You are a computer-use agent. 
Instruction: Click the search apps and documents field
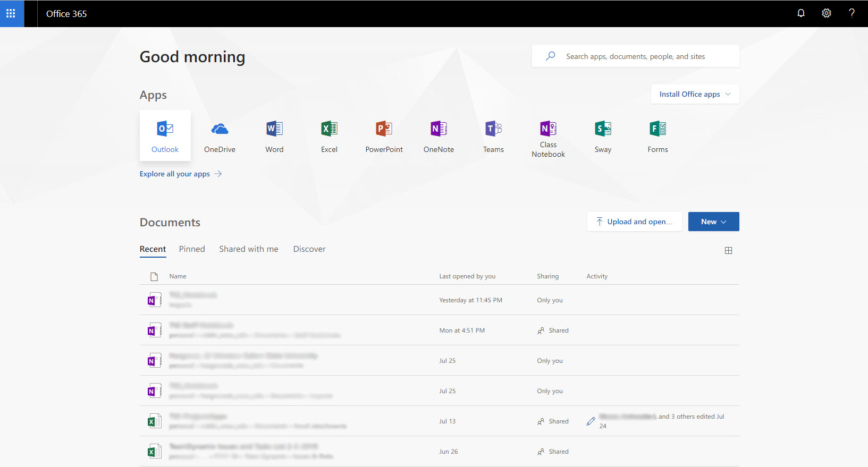pos(635,56)
